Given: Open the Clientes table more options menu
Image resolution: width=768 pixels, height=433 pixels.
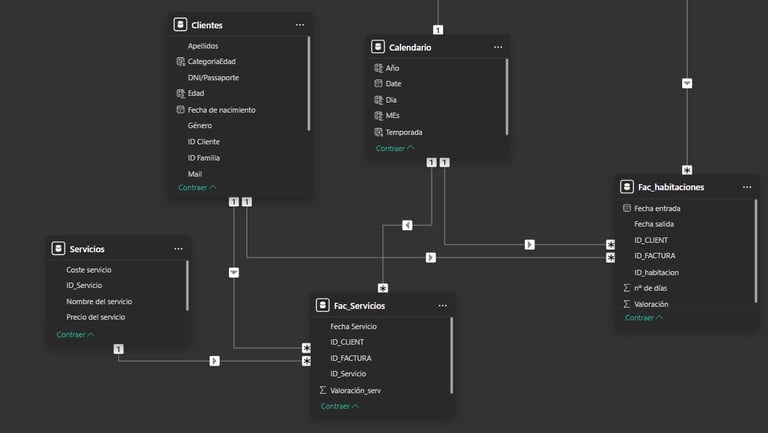Looking at the screenshot, I should [x=300, y=25].
